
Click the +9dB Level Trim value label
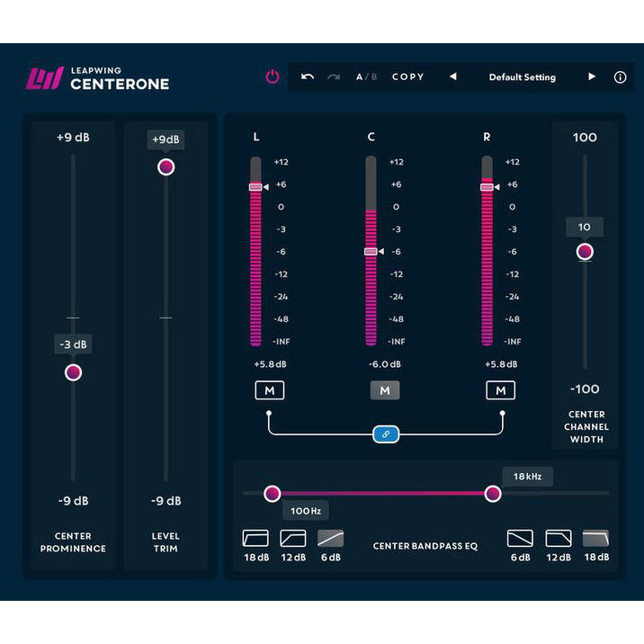165,139
